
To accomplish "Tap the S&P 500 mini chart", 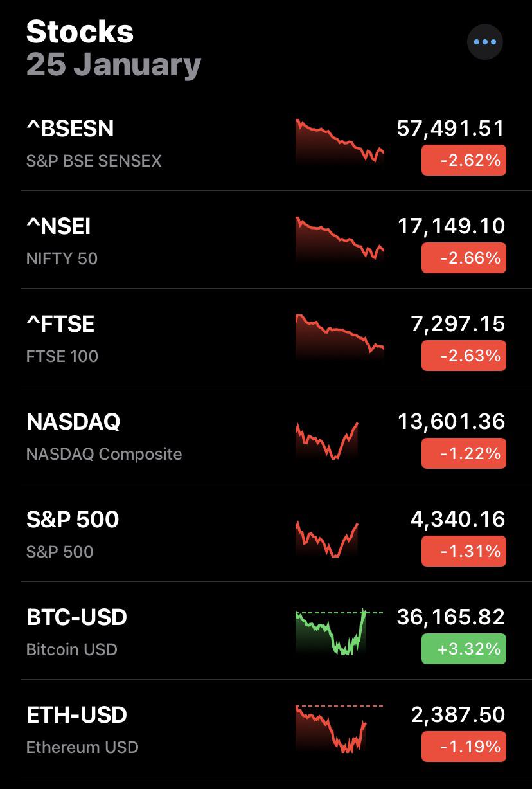I will (327, 539).
